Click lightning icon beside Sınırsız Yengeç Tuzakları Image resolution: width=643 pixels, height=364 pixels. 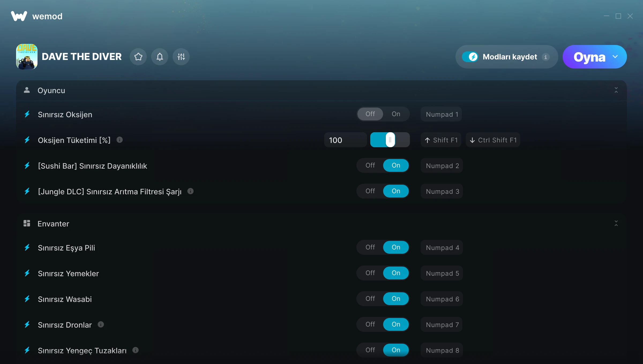click(27, 350)
